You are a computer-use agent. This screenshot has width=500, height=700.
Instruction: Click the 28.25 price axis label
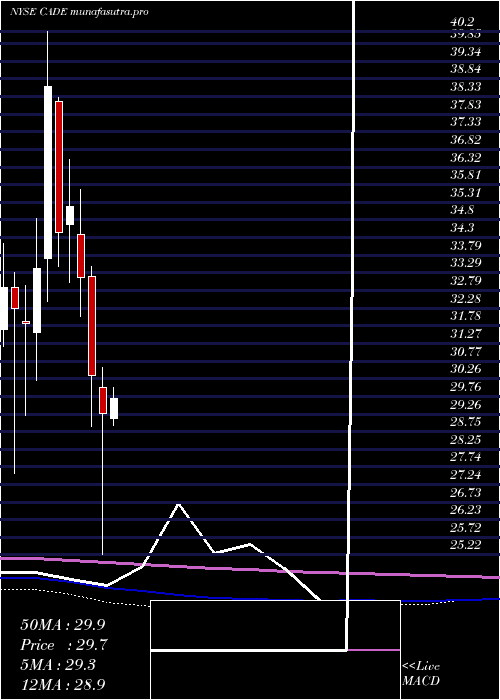465,439
